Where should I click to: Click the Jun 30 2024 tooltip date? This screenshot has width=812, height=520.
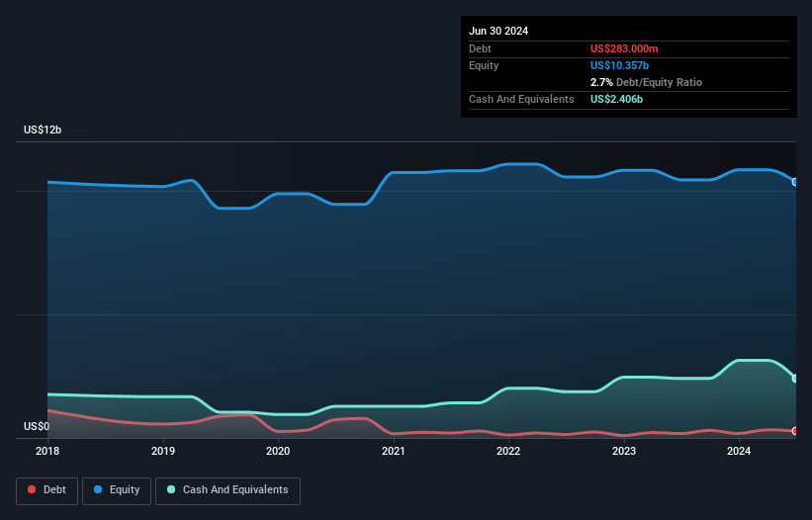tap(498, 31)
